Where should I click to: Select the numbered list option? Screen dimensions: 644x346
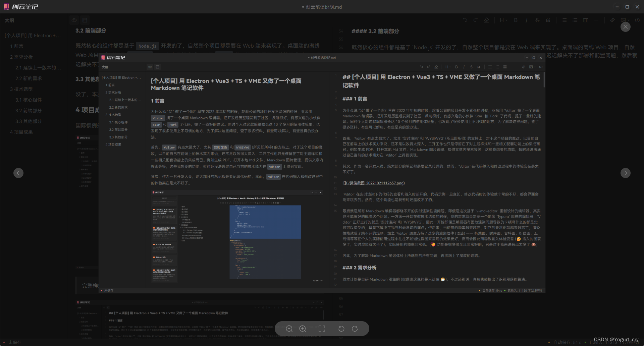pos(575,20)
